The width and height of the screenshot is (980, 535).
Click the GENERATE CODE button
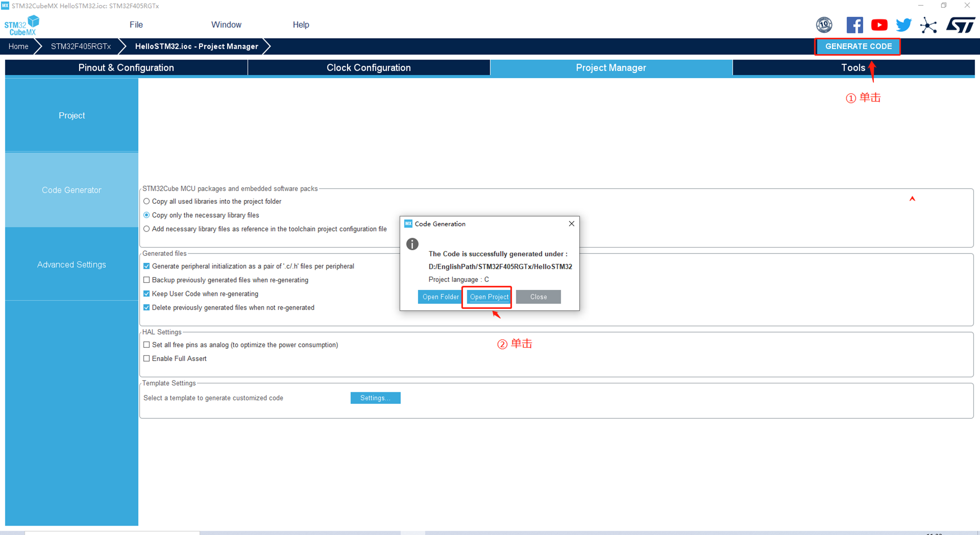point(859,46)
